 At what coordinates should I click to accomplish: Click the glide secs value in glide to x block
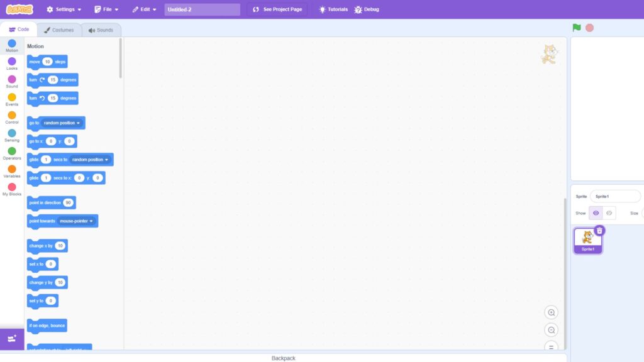(46, 178)
